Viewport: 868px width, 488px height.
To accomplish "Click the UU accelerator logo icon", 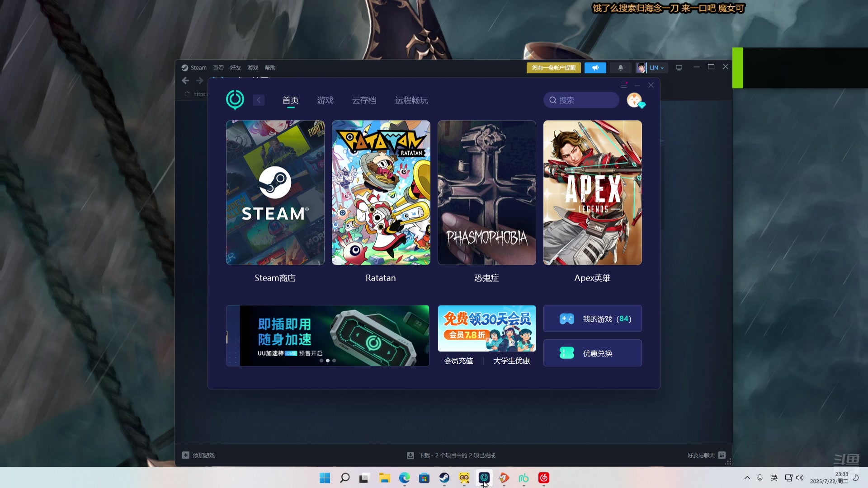I will (235, 100).
